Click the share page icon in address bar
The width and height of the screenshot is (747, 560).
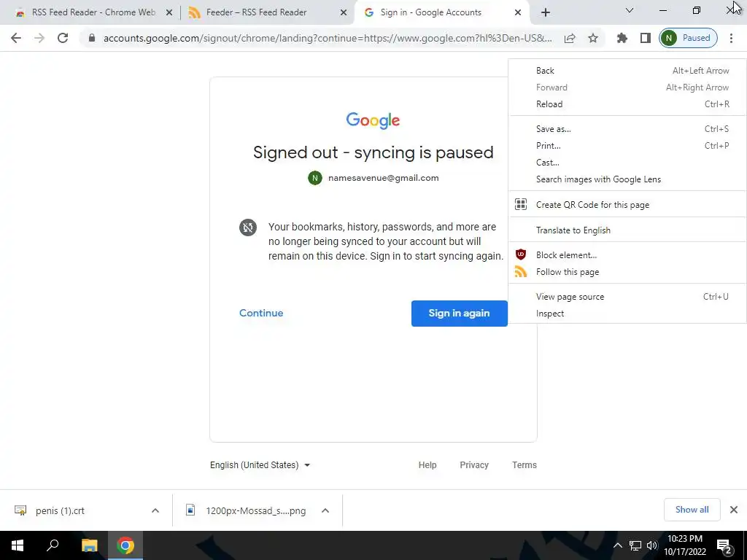570,38
